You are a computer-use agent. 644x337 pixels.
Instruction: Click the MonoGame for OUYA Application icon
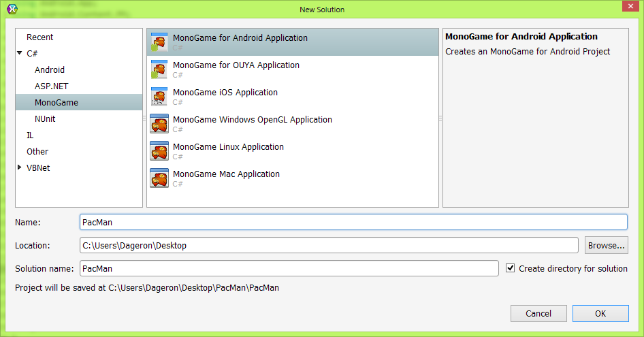coord(159,69)
